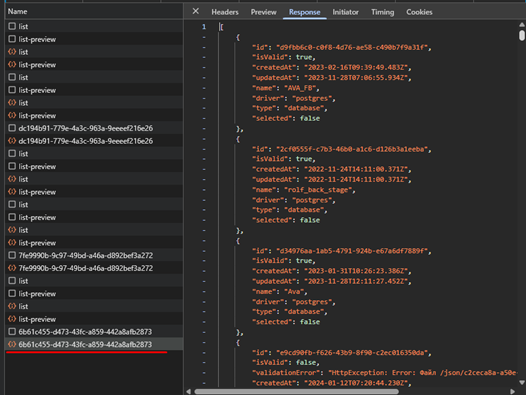
Task: Select the dc194b91-779e fetch request
Action: 94,141
